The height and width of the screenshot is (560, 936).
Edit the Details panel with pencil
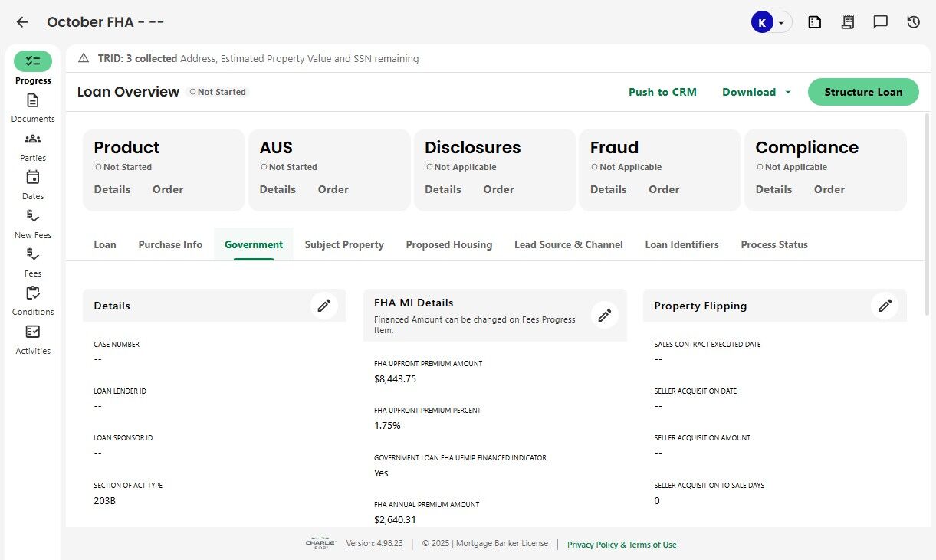324,306
